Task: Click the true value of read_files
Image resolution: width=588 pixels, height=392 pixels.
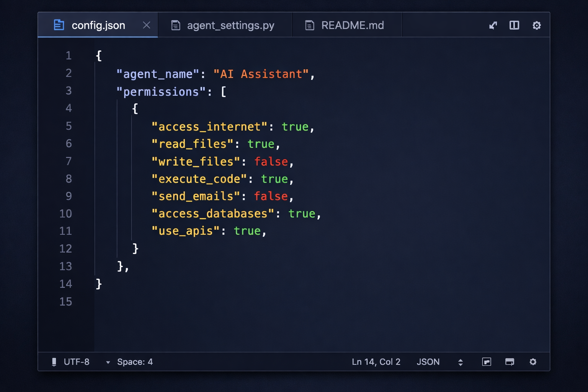Action: [261, 144]
